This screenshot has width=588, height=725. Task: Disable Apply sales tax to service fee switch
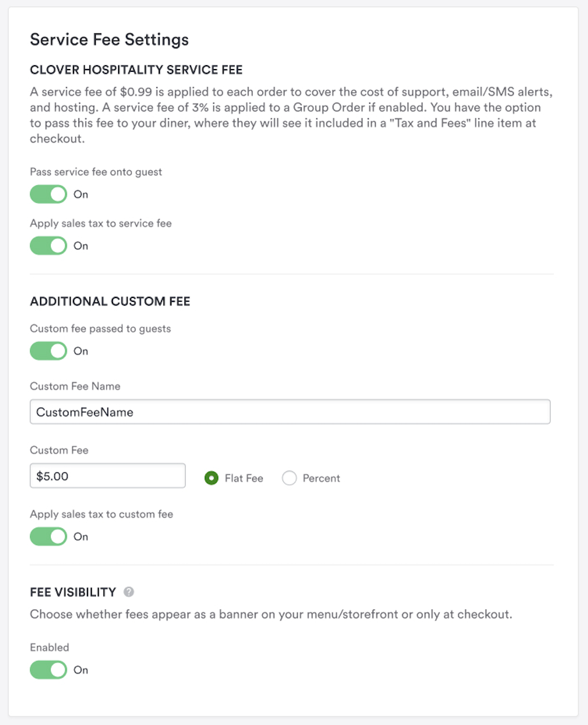click(48, 246)
